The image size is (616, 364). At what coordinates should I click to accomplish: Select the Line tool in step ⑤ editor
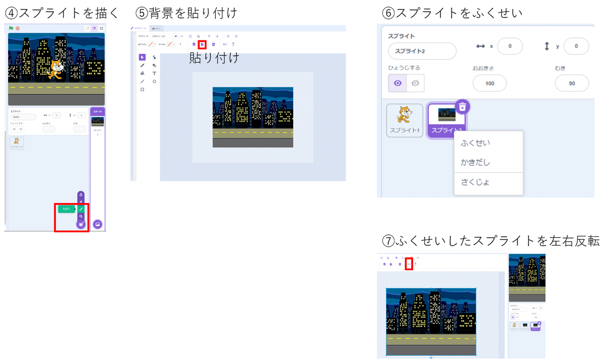(x=142, y=82)
